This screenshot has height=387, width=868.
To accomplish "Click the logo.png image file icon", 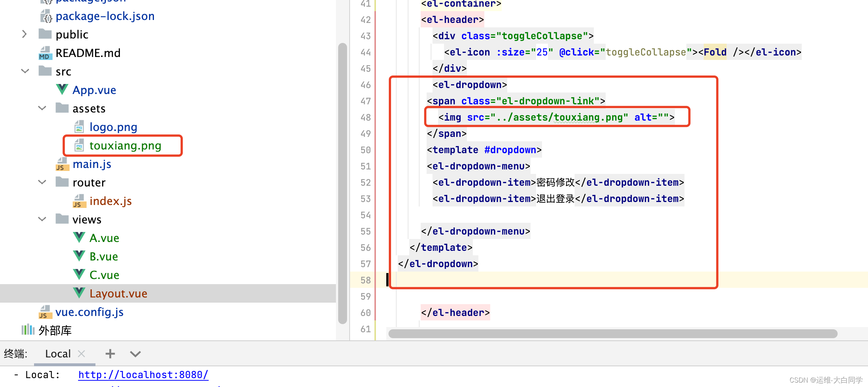I will tap(79, 127).
